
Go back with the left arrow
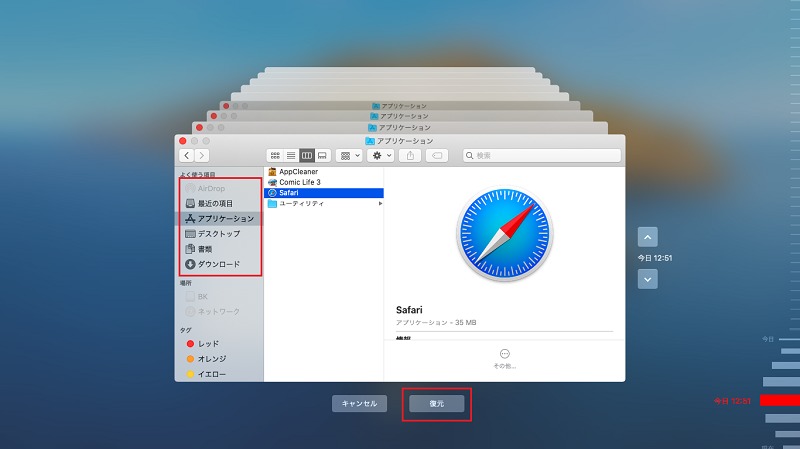[187, 156]
